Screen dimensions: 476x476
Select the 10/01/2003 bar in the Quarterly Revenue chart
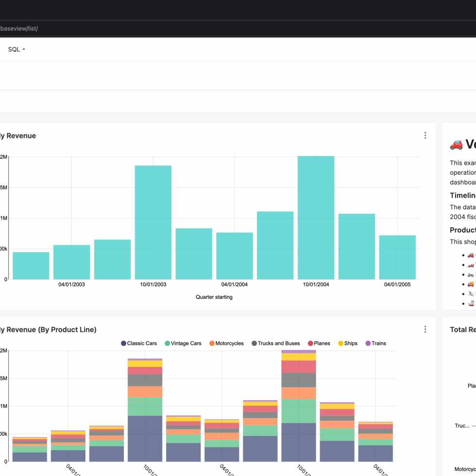(x=153, y=222)
